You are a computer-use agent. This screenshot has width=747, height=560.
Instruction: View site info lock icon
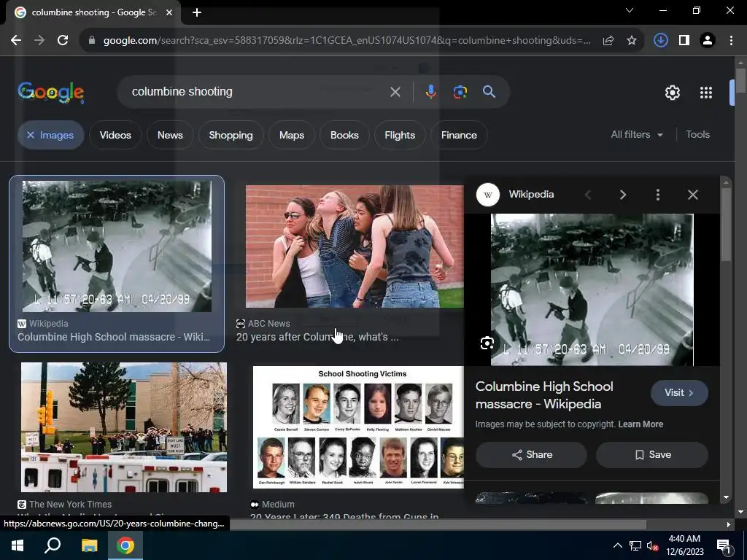point(92,41)
